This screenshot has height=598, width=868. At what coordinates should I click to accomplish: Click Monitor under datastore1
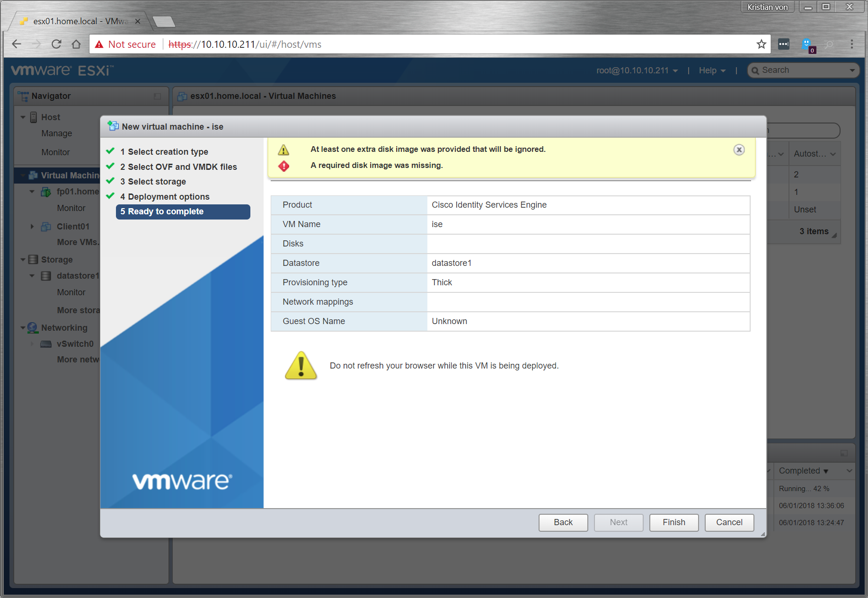tap(71, 292)
